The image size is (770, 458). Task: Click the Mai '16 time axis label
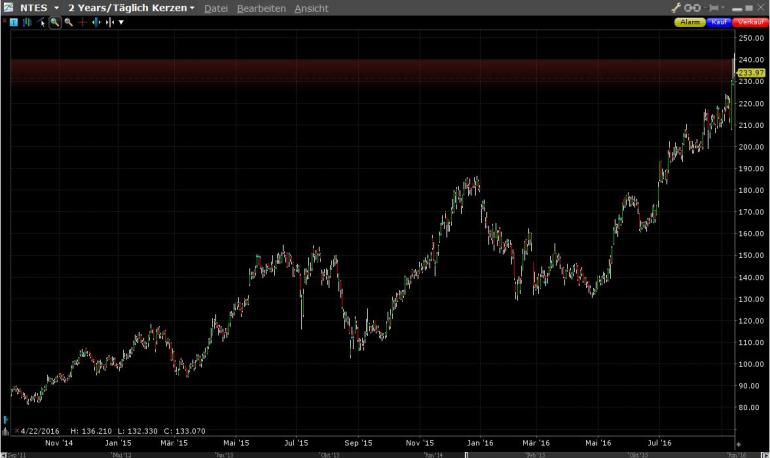[x=598, y=443]
